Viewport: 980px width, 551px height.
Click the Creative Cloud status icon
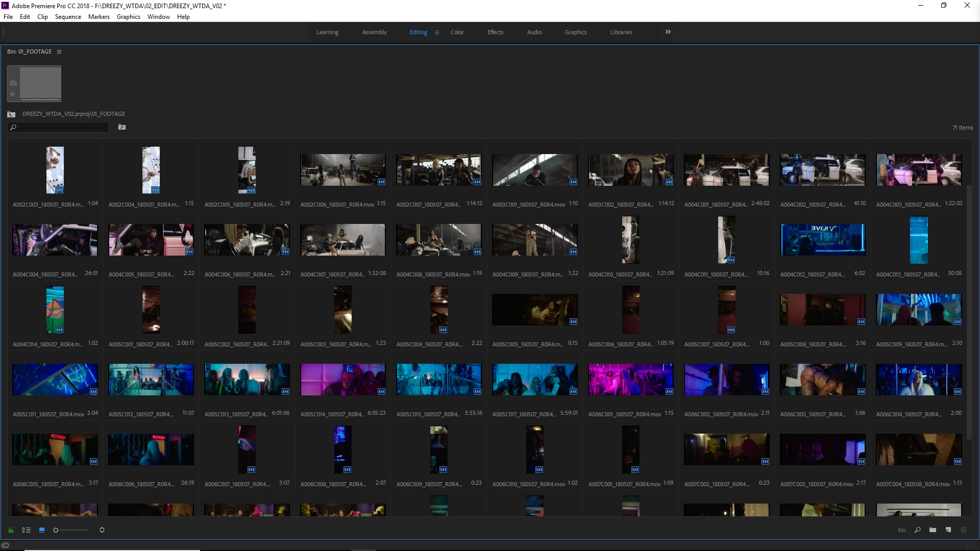coord(5,545)
